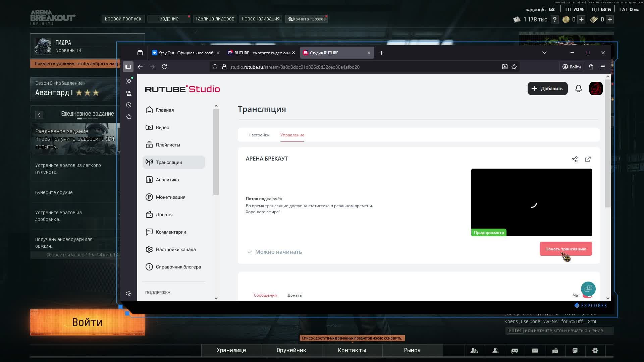Open the mail envelope icon in game bar
644x362 pixels.
tap(535, 350)
